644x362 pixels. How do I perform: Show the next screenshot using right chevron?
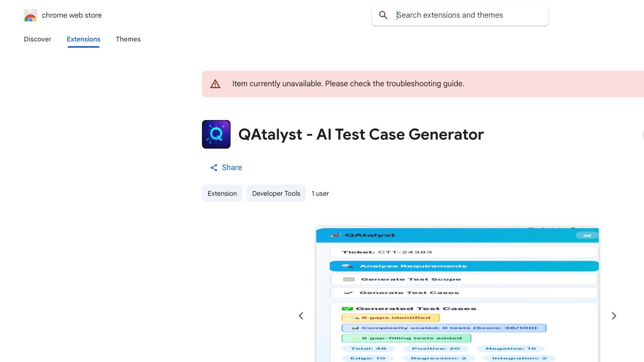[614, 316]
